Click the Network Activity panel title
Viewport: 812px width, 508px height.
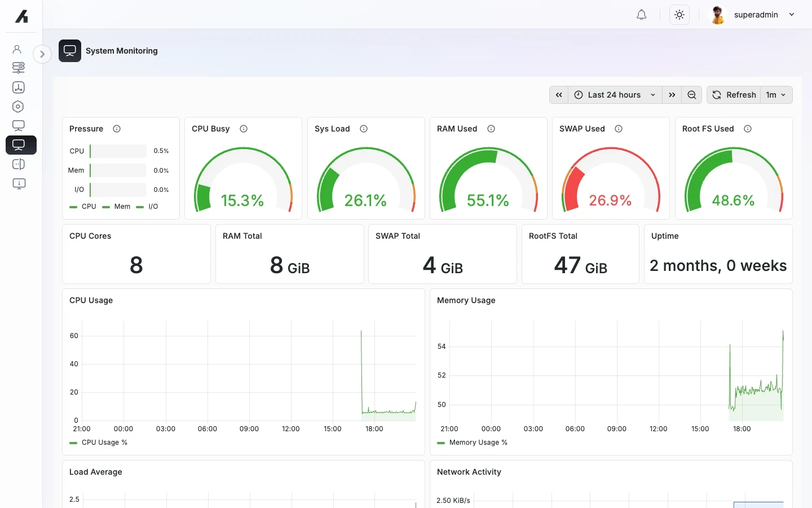coord(469,472)
